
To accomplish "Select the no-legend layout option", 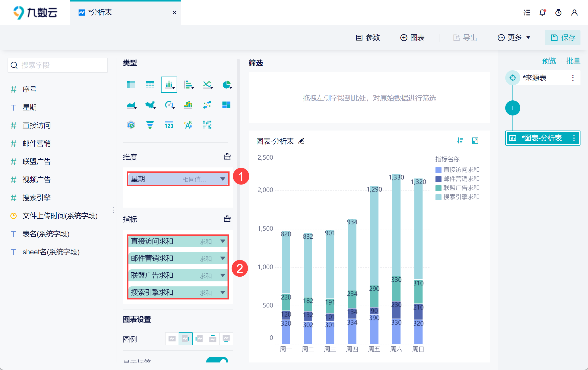I will 172,339.
